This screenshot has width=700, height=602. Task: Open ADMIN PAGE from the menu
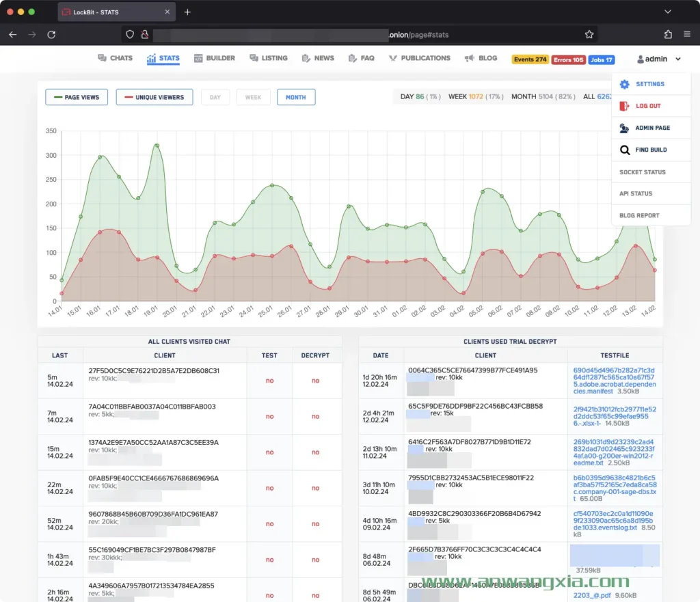[652, 128]
